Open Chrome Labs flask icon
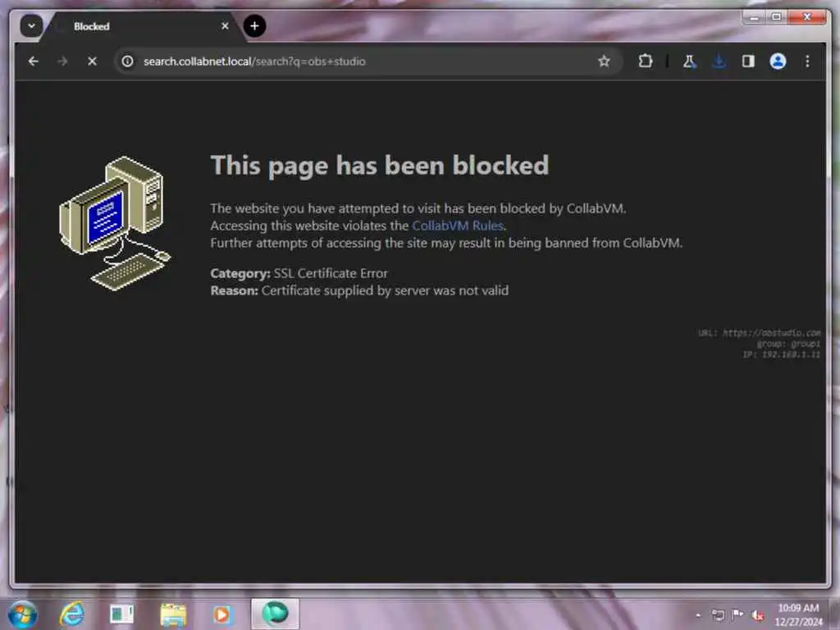Image resolution: width=840 pixels, height=630 pixels. click(x=689, y=61)
